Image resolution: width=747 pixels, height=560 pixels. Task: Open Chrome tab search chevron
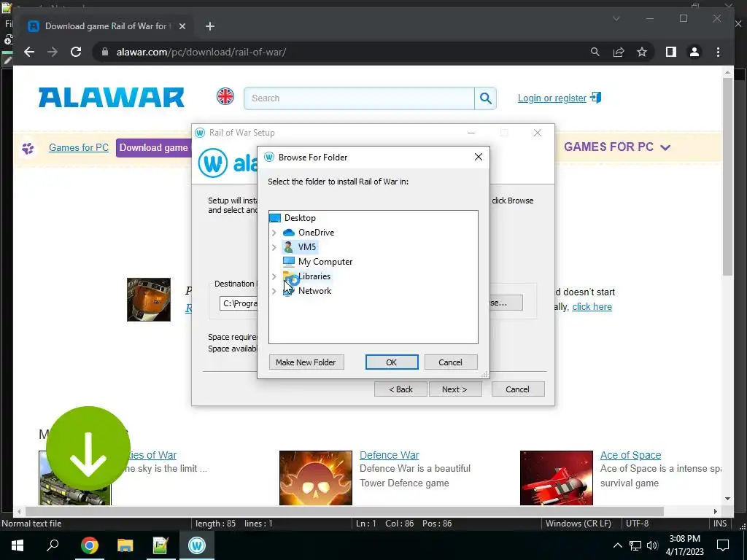[x=616, y=18]
